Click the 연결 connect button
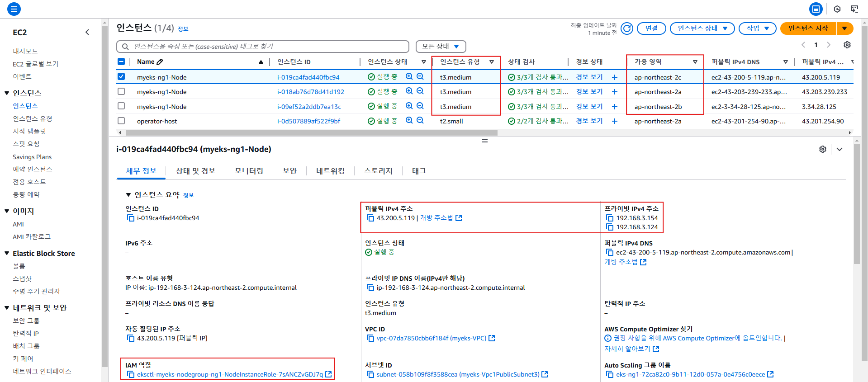868x382 pixels. (x=652, y=28)
